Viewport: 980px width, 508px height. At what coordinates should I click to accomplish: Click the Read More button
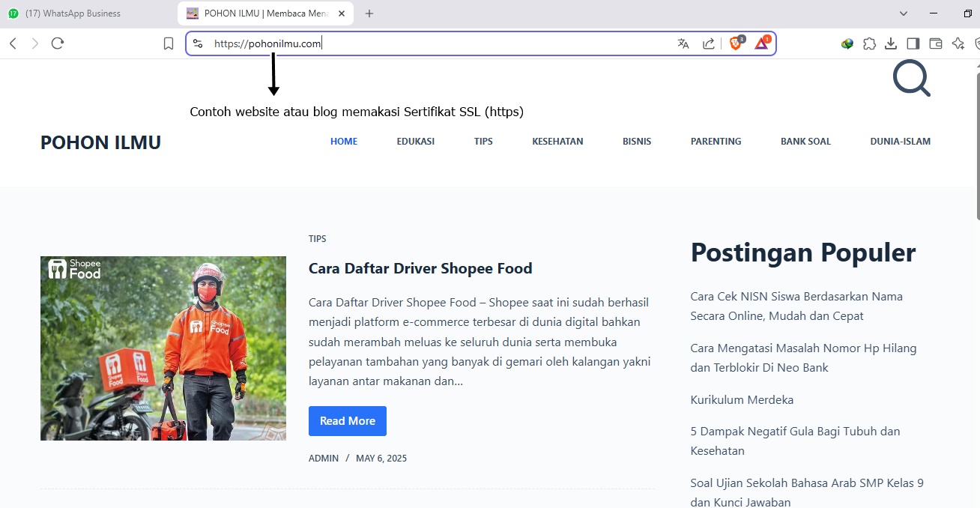click(348, 421)
